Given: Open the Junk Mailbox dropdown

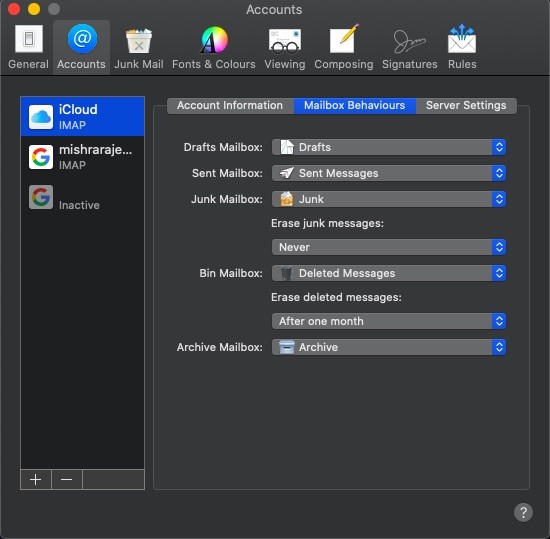Looking at the screenshot, I should point(389,199).
